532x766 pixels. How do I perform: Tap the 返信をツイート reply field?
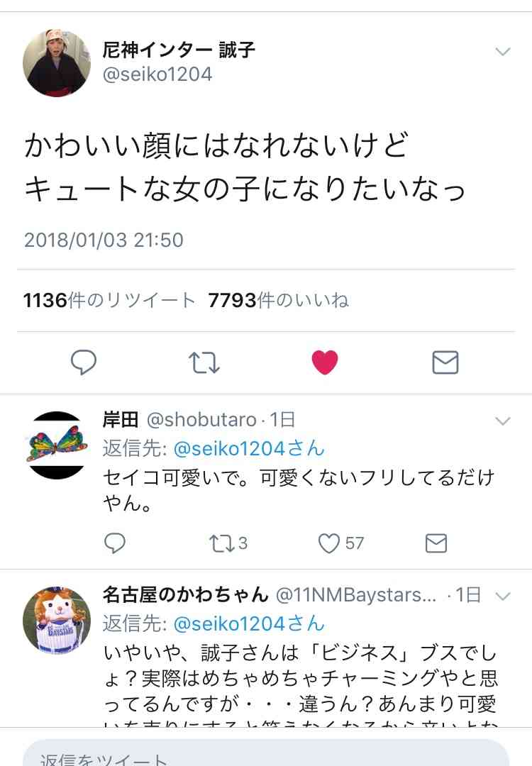pos(266,753)
